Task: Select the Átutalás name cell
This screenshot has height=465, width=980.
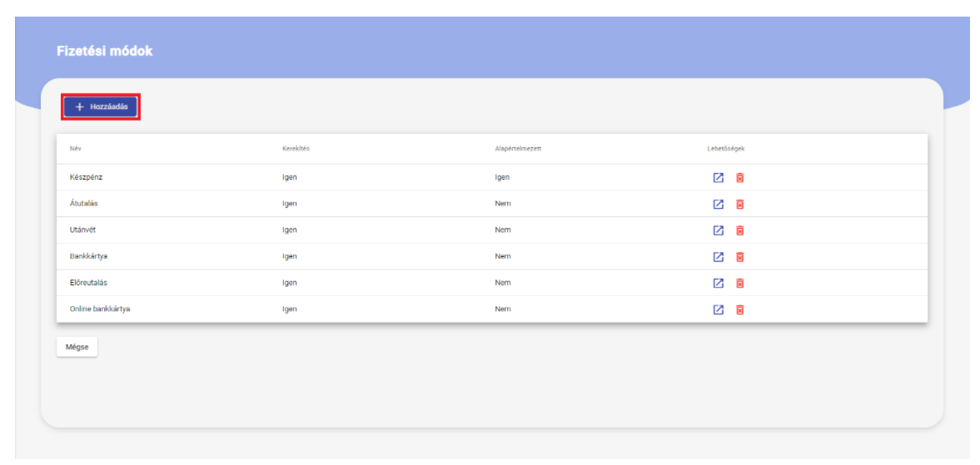Action: tap(84, 204)
